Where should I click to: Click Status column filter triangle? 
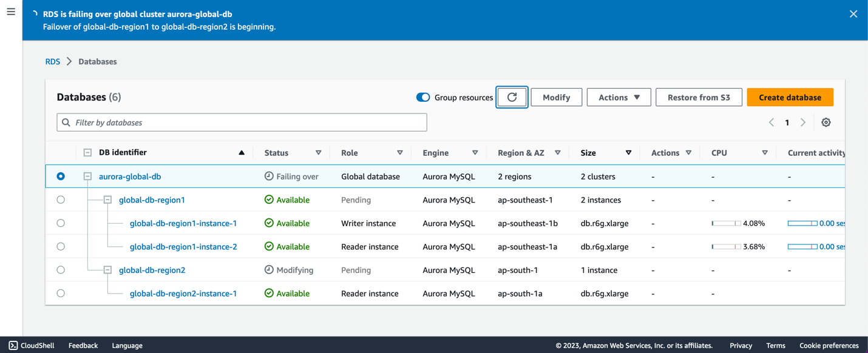(x=318, y=153)
